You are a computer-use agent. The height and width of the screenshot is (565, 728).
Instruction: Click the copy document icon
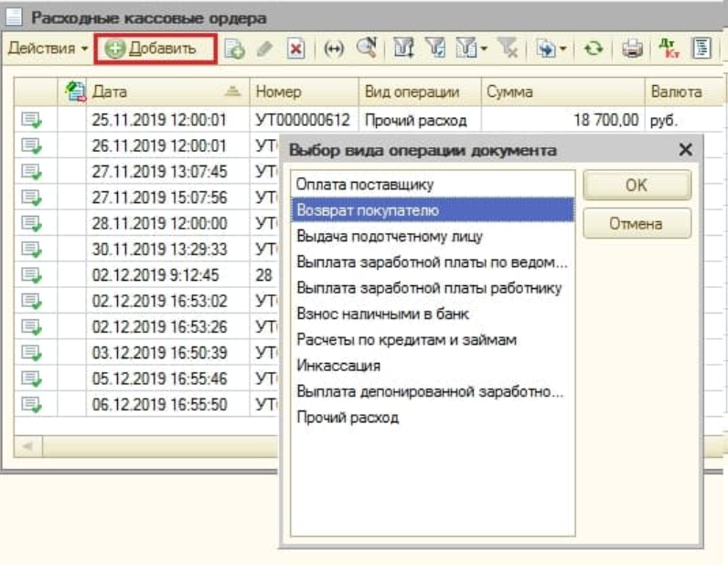tap(233, 49)
